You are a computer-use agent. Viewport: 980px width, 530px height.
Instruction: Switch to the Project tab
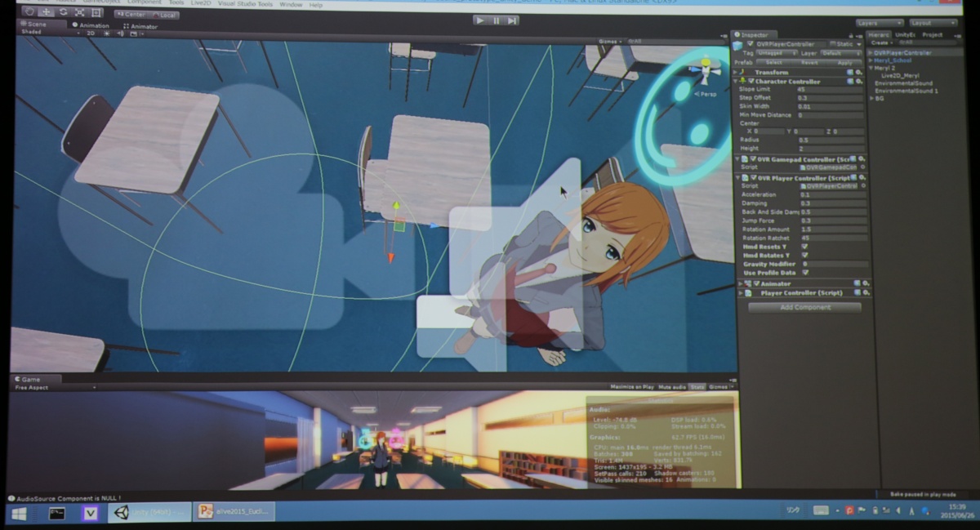933,34
